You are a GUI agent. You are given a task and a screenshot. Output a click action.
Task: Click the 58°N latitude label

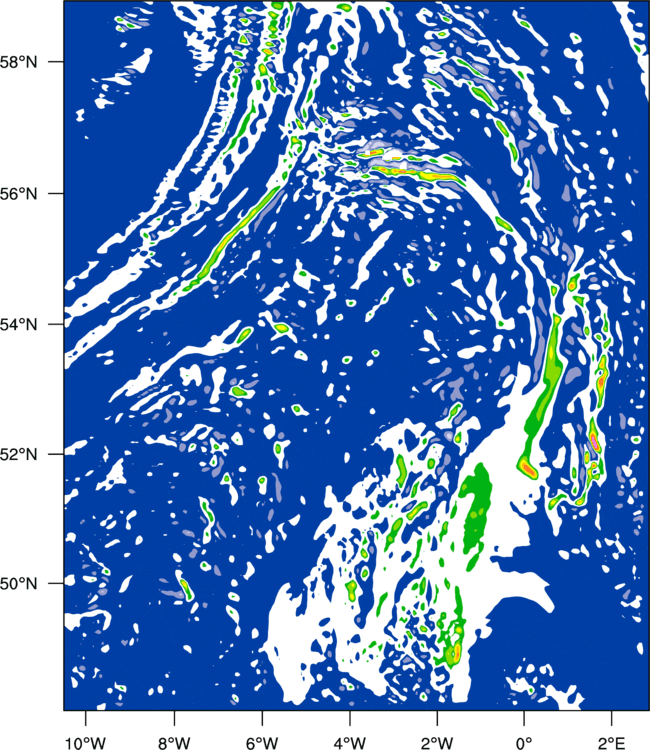coord(19,62)
